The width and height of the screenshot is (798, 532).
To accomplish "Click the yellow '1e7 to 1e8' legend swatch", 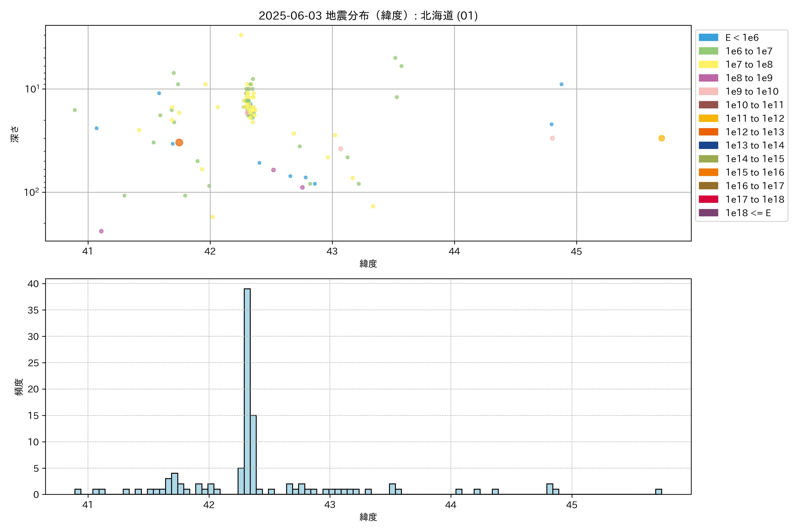I will 708,65.
